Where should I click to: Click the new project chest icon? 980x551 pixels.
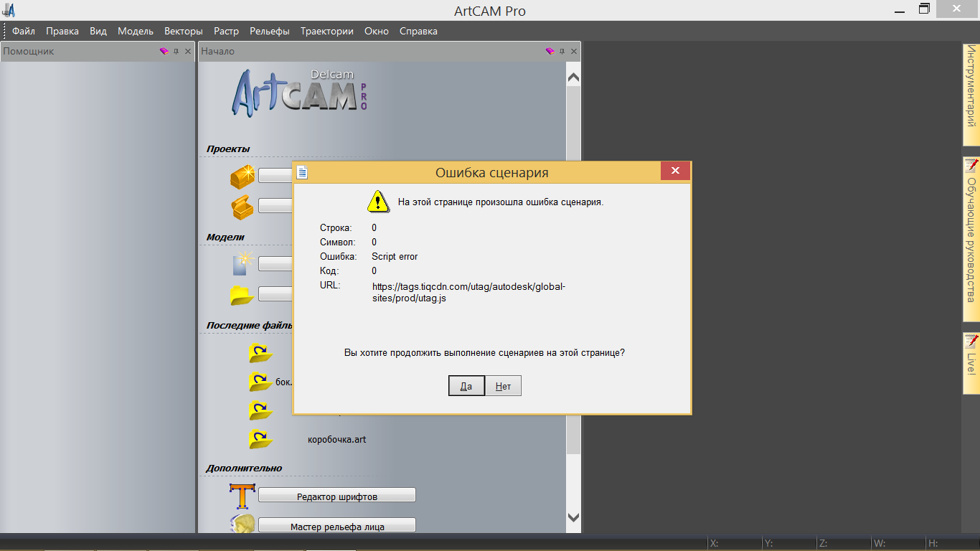[x=242, y=176]
